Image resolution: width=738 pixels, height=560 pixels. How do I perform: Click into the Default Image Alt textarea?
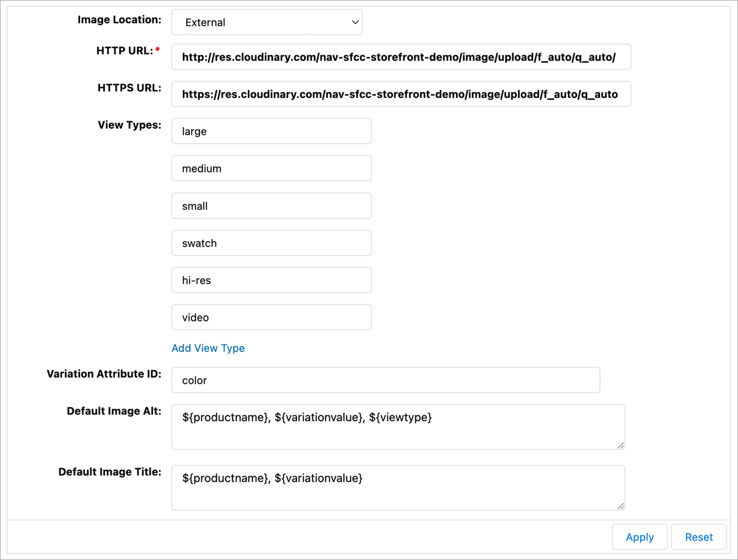(x=398, y=427)
